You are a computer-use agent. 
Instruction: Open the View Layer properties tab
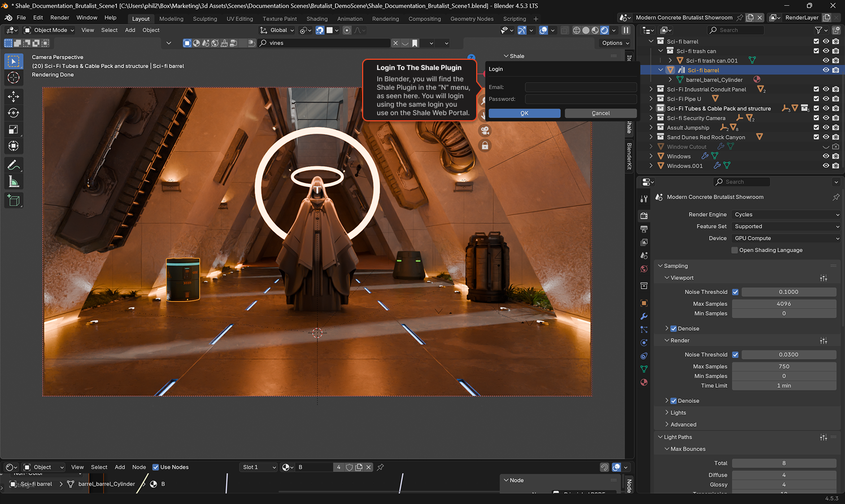pyautogui.click(x=644, y=242)
